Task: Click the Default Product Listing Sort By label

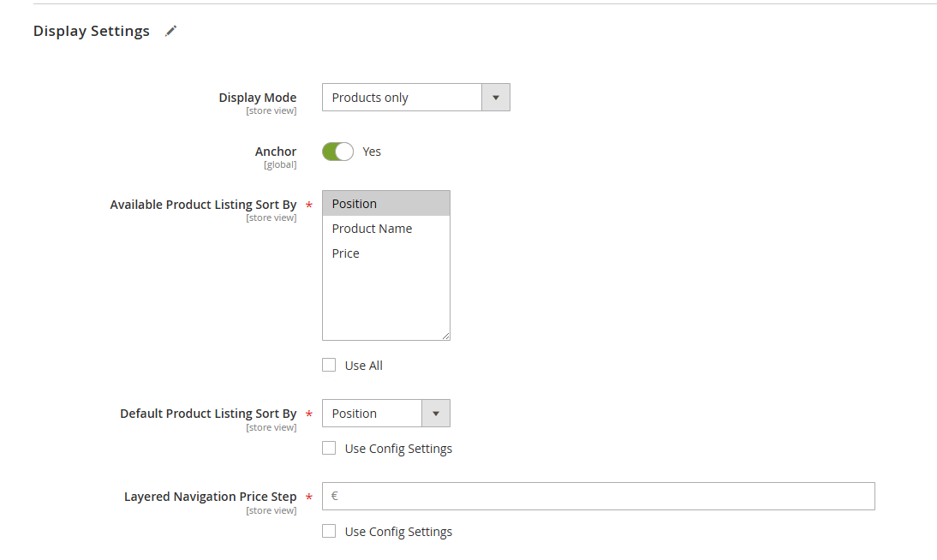Action: pyautogui.click(x=208, y=414)
